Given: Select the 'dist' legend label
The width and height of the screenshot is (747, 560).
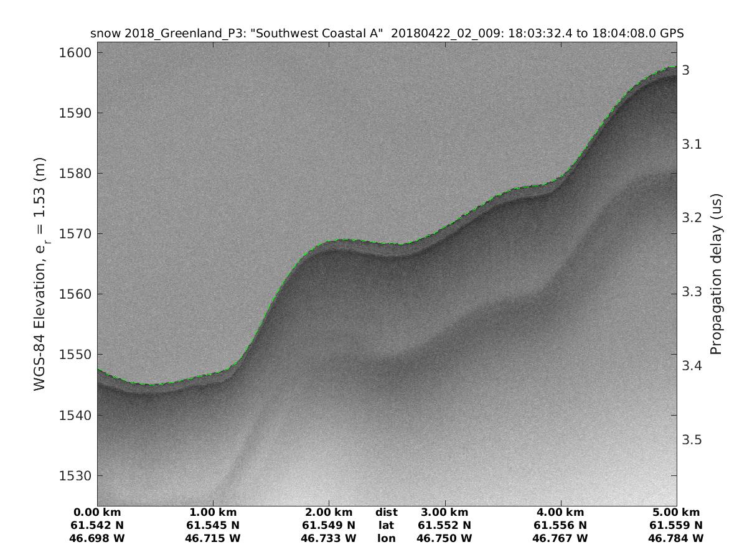Looking at the screenshot, I should click(386, 513).
